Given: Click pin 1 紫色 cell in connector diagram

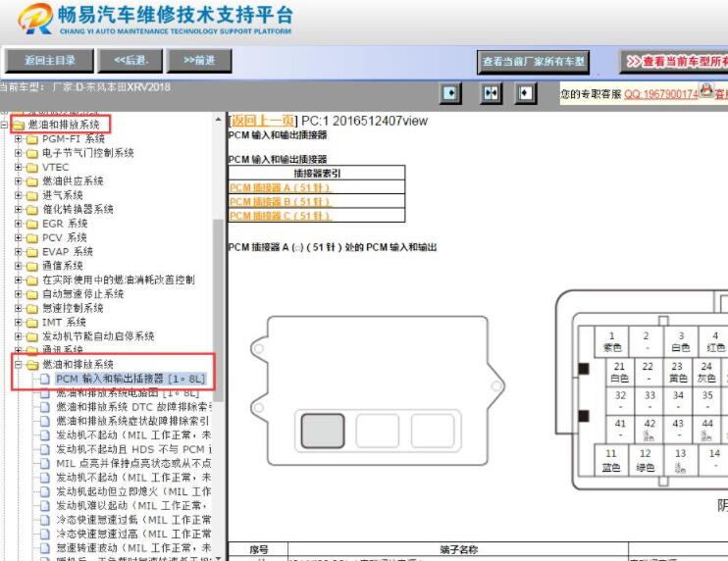Looking at the screenshot, I should pos(611,341).
